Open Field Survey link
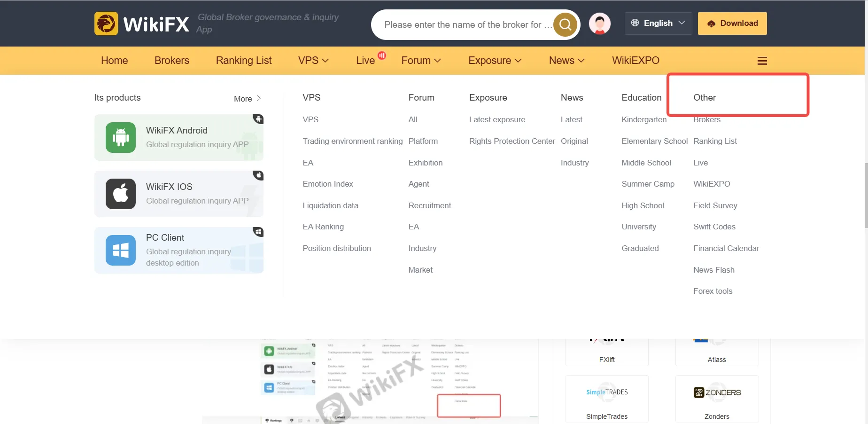Viewport: 868px width, 424px height. click(715, 205)
